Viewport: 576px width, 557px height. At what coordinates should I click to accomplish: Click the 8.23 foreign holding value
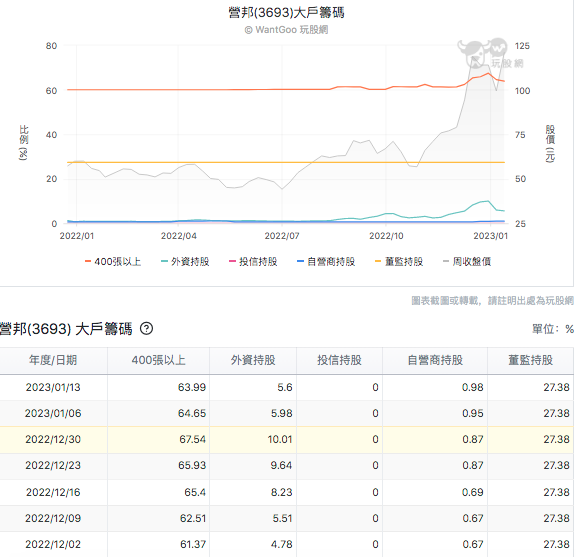point(282,492)
